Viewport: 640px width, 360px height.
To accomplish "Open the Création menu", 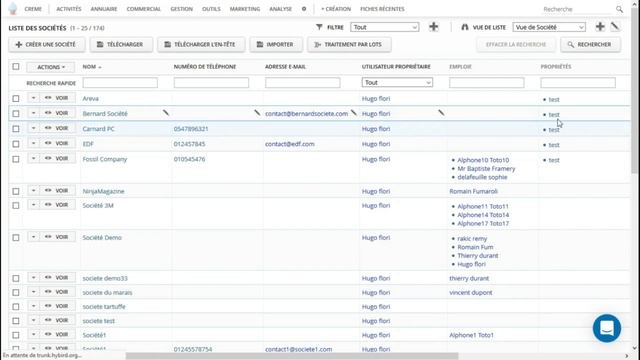I will (336, 9).
